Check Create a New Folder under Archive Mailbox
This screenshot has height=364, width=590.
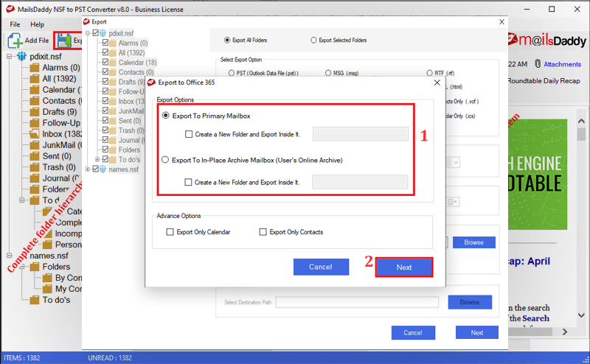188,183
